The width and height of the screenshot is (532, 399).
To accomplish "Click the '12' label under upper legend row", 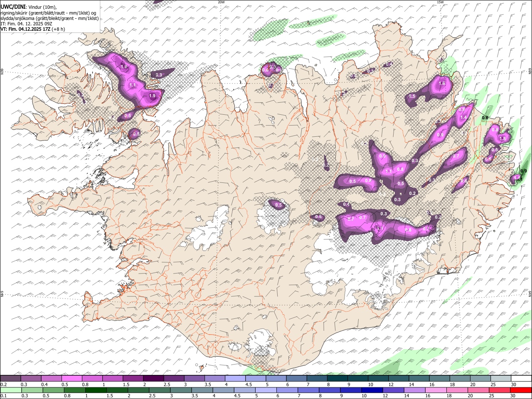I will click(391, 384).
